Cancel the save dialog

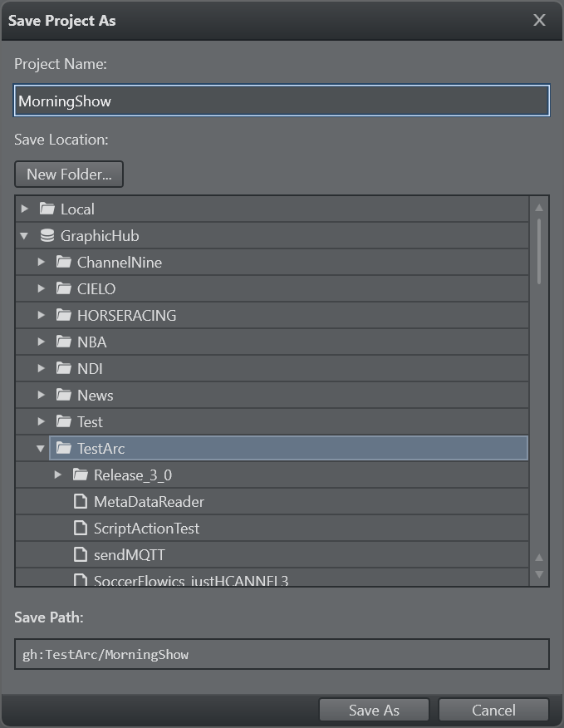point(493,710)
